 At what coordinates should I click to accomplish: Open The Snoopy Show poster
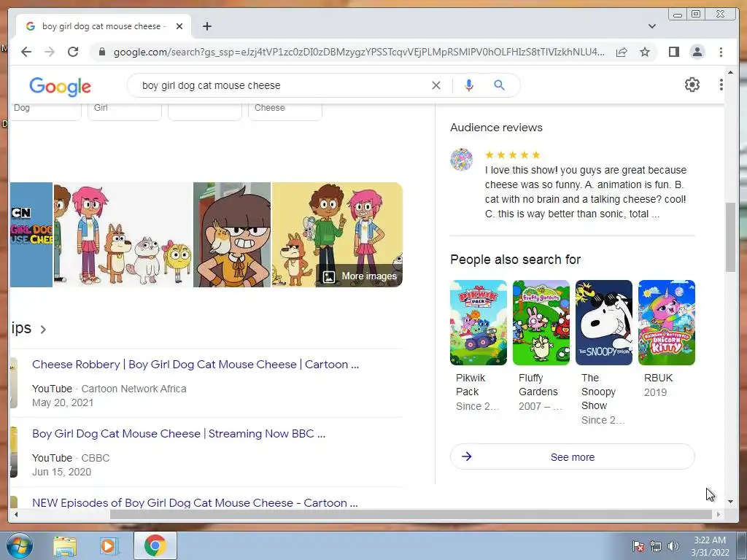604,322
